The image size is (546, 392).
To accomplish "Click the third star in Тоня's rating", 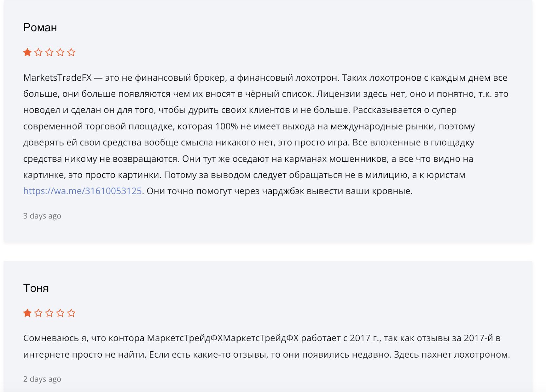I will tap(49, 313).
